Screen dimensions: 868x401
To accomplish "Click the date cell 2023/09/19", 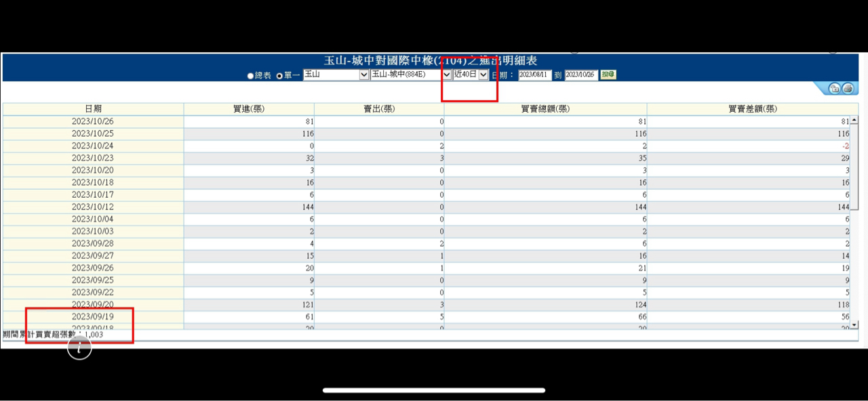I will point(93,316).
